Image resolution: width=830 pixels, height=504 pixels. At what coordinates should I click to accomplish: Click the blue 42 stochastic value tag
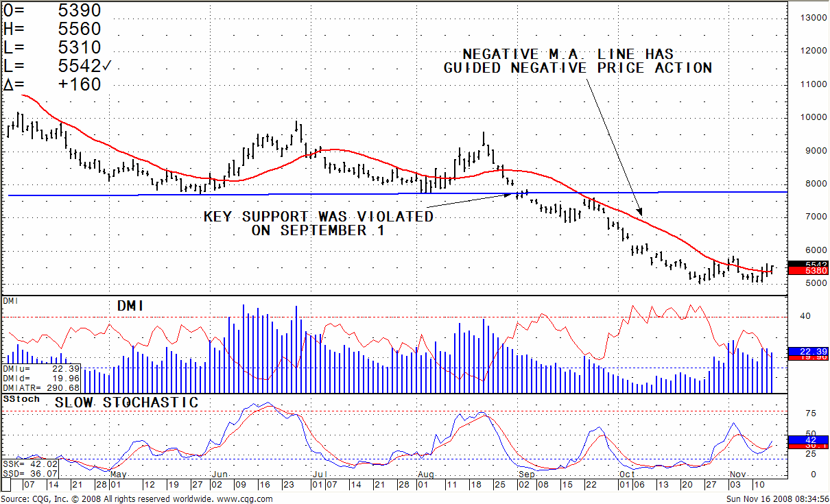809,440
